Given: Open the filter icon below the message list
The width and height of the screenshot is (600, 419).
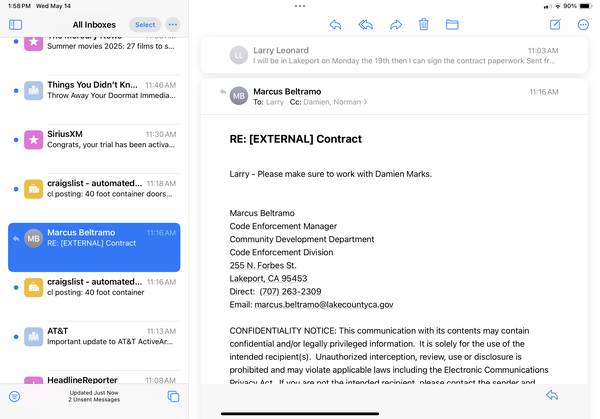Looking at the screenshot, I should point(15,397).
